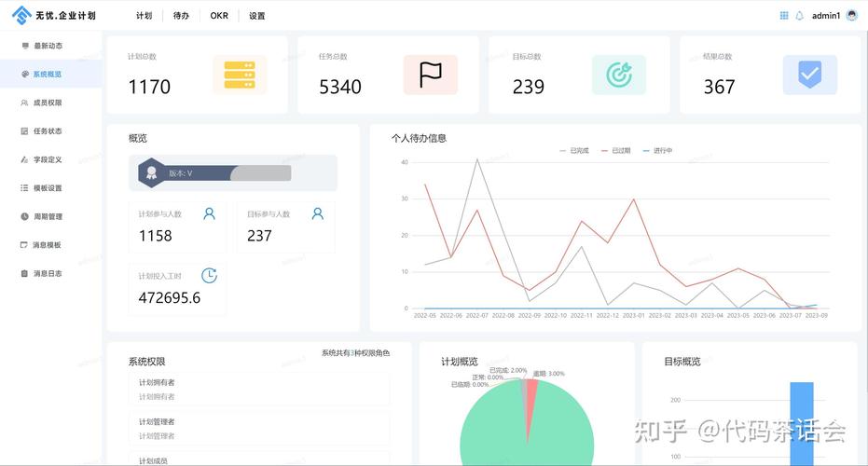Click the 结果总数 value 367
Viewport: 868px width, 466px height.
coord(719,87)
